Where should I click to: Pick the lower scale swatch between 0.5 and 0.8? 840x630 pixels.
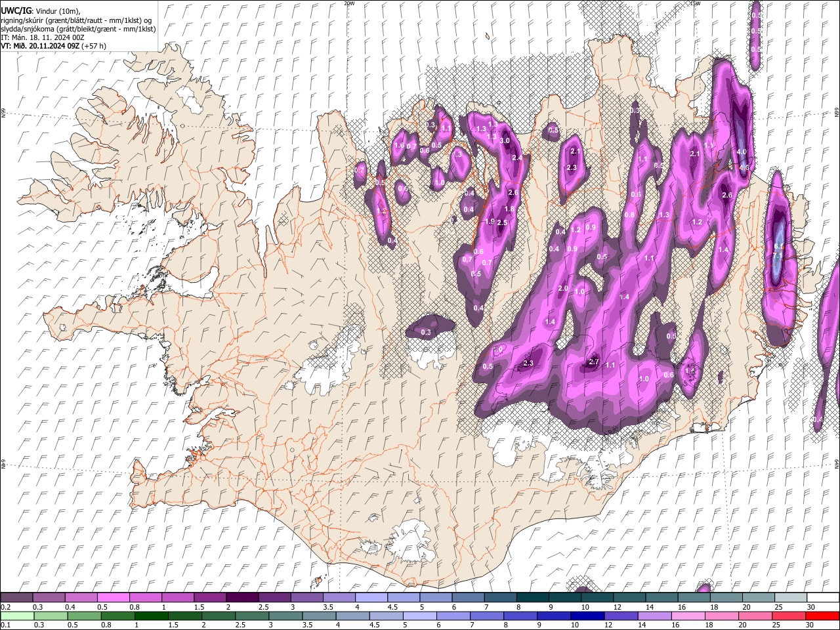pos(85,616)
